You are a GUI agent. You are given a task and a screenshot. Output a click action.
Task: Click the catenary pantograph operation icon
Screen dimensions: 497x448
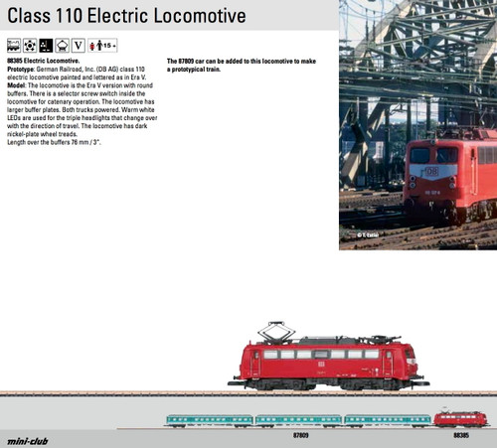(62, 46)
